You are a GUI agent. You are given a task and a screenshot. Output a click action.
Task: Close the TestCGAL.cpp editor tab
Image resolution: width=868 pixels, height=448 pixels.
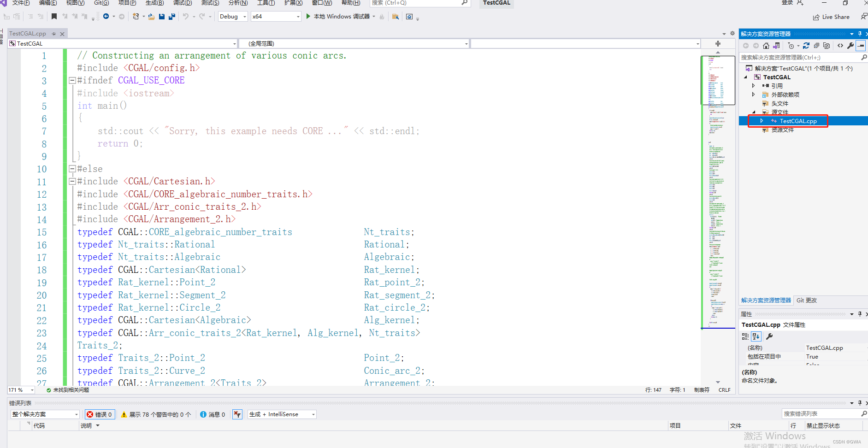tap(62, 34)
